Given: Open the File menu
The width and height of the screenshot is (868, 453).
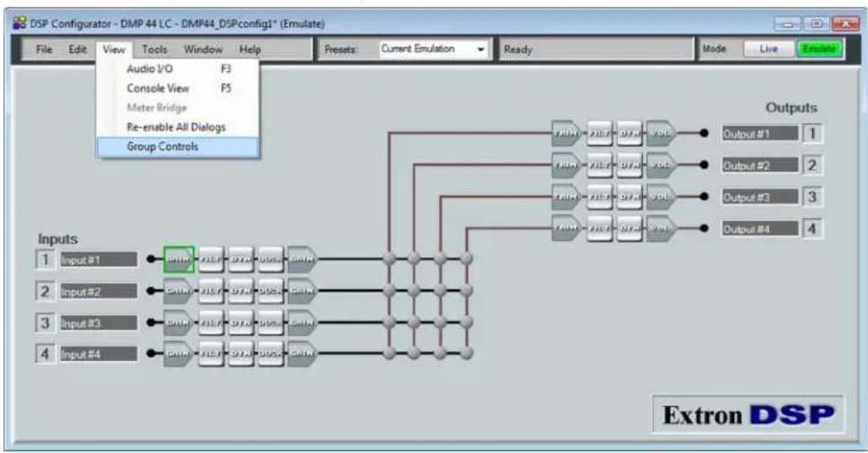Looking at the screenshot, I should click(44, 49).
